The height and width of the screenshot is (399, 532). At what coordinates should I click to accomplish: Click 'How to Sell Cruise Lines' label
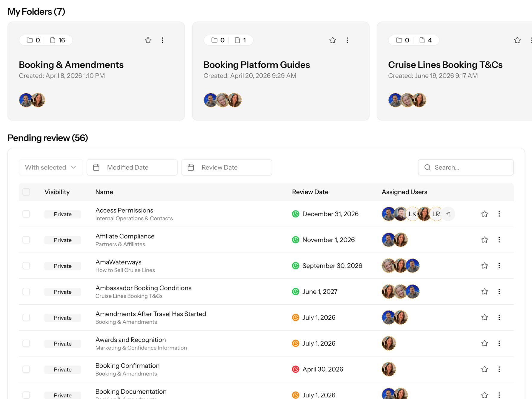(125, 270)
